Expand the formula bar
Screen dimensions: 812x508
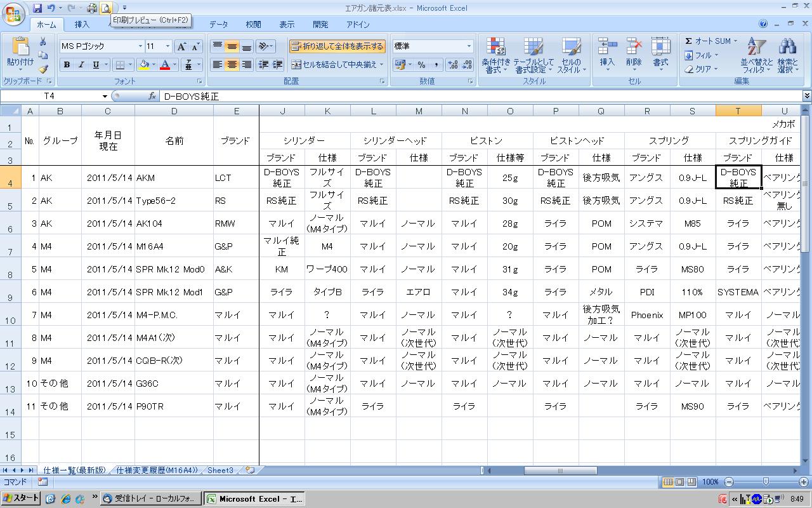(806, 97)
